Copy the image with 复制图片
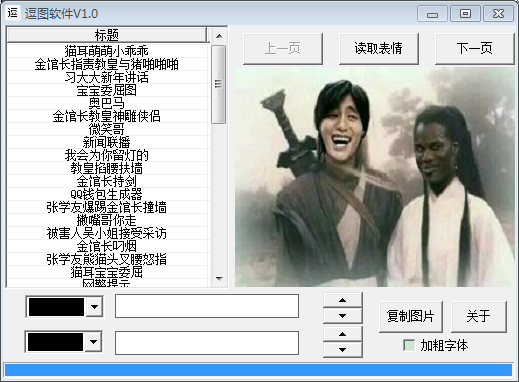The height and width of the screenshot is (382, 519). [x=411, y=316]
